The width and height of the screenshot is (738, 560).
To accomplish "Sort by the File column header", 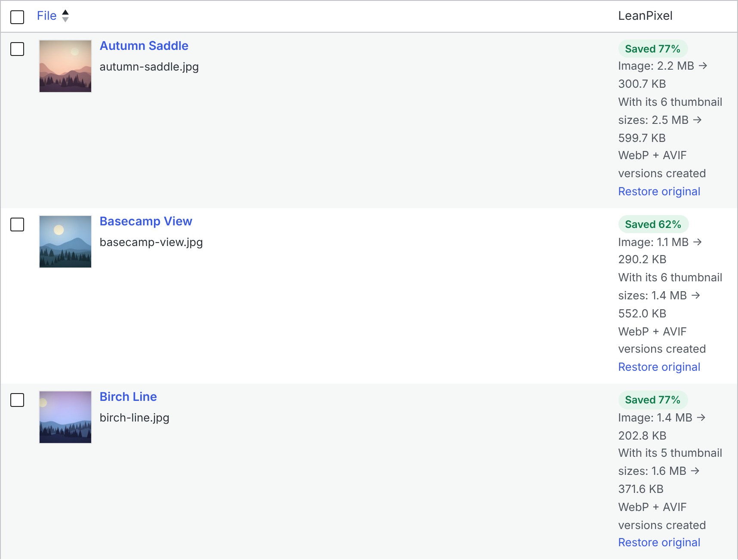I will tap(46, 16).
